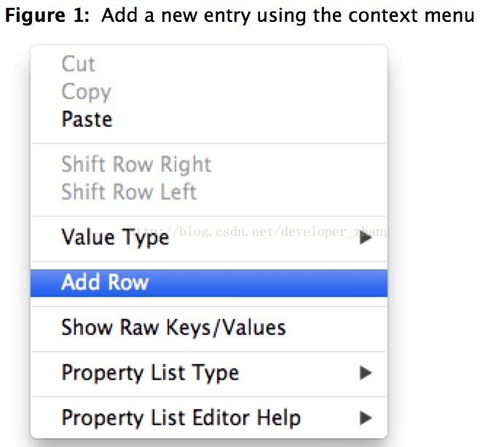Click blank area right of menu to dismiss

click(446, 225)
